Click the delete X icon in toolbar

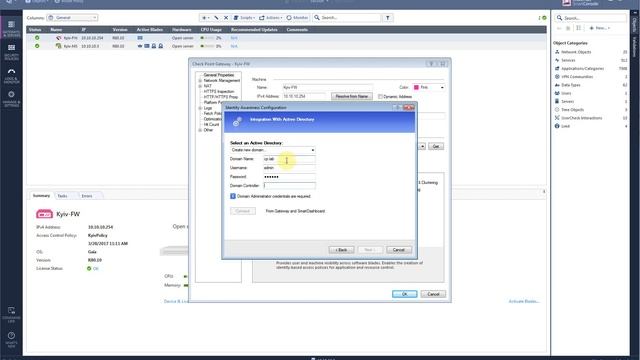[x=226, y=18]
